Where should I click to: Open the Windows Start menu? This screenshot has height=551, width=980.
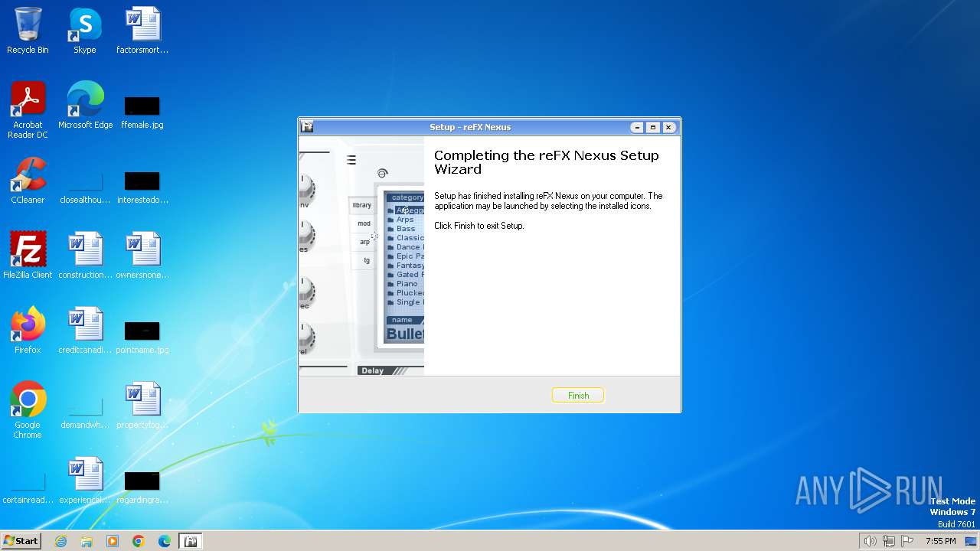pos(21,541)
